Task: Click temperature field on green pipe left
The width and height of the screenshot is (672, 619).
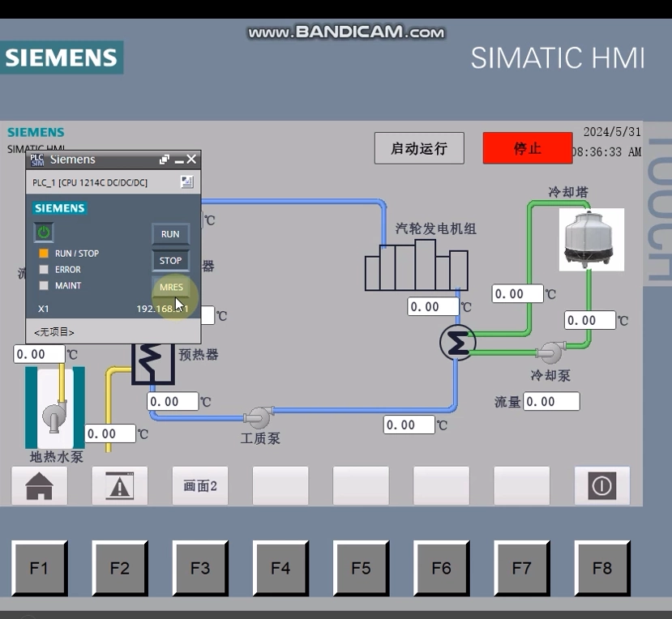Action: pyautogui.click(x=518, y=294)
